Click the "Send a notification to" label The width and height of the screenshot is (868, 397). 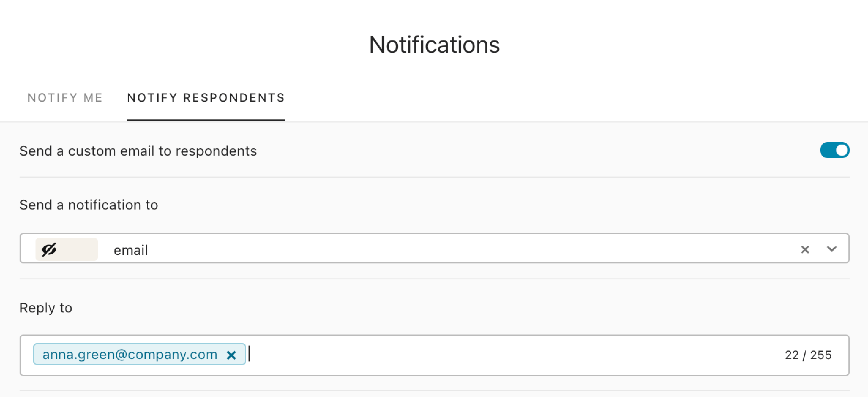tap(89, 205)
